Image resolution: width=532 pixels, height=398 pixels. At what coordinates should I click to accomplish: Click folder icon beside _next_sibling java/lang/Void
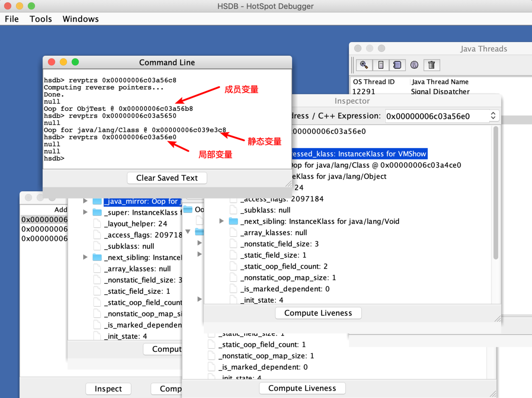(x=233, y=221)
